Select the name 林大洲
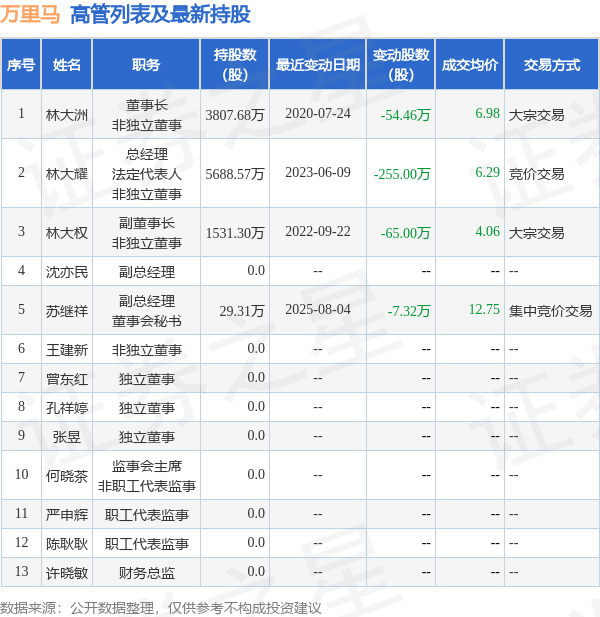The width and height of the screenshot is (600, 617). click(66, 115)
